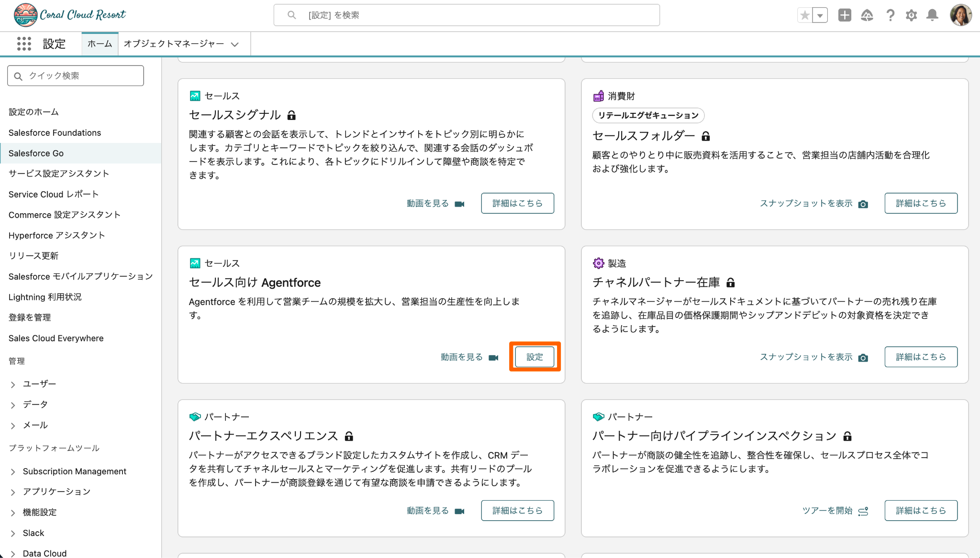980x558 pixels.
Task: Expand the ユーザー tree section
Action: 13,384
